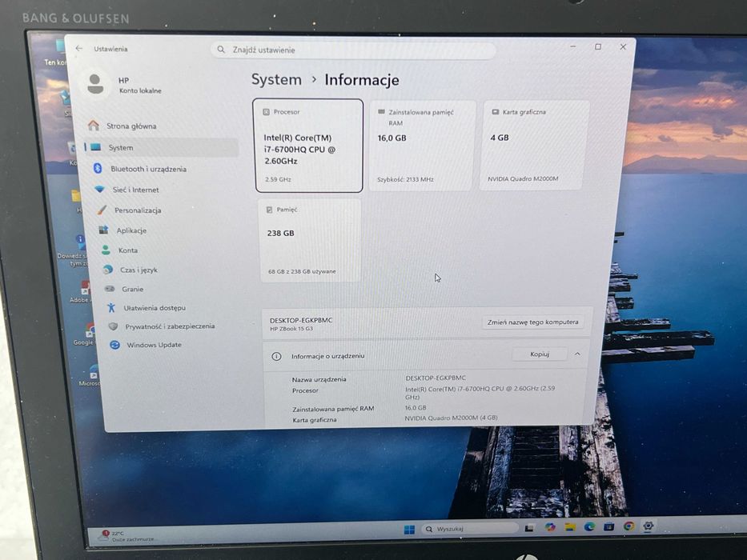Select the Procesor info card
747x560 pixels.
point(309,146)
